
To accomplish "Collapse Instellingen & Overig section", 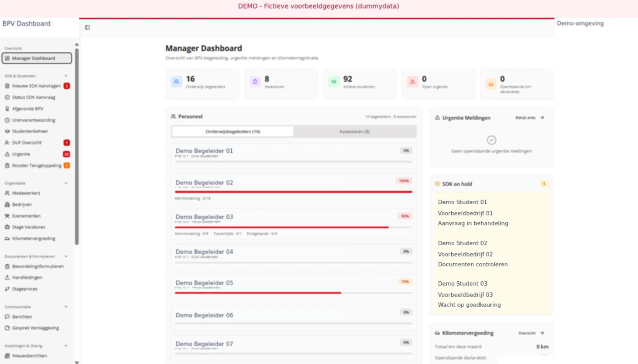I will [x=66, y=346].
